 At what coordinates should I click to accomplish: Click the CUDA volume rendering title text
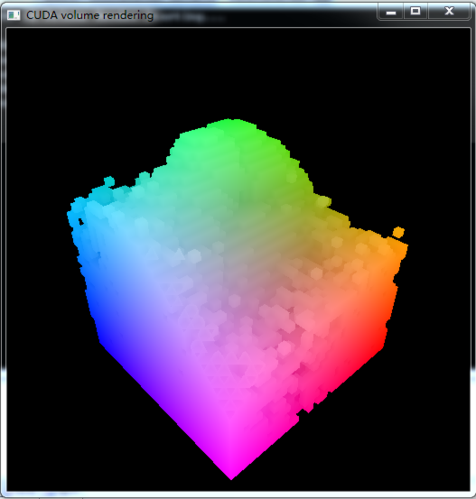tap(90, 15)
